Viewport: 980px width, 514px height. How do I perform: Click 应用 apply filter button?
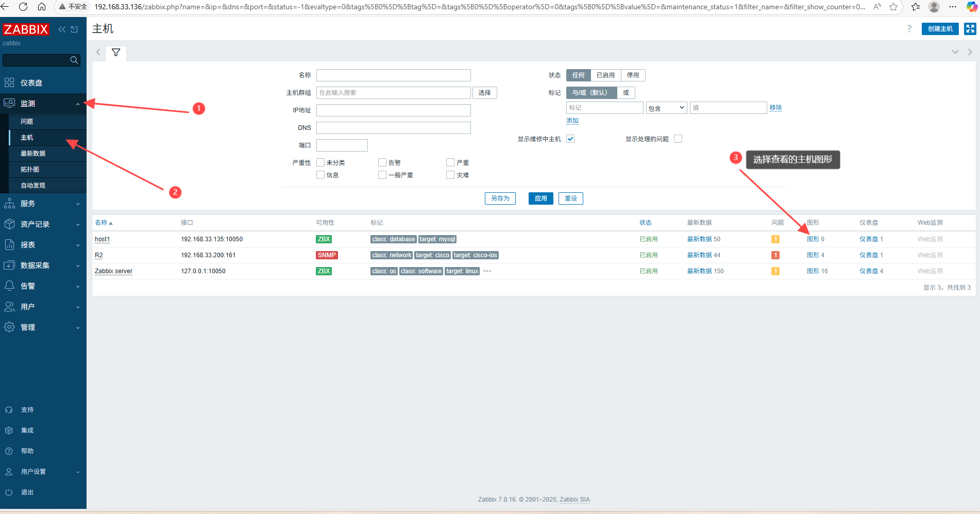(x=540, y=198)
